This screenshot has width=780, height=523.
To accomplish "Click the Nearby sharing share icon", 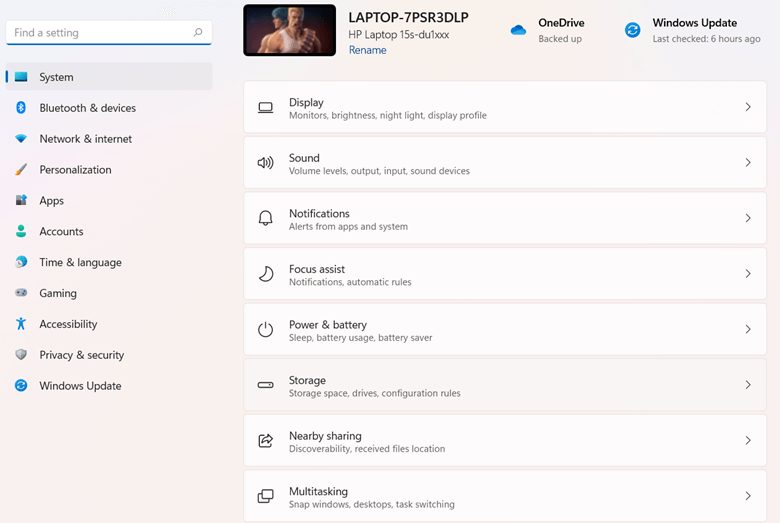I will pos(266,440).
